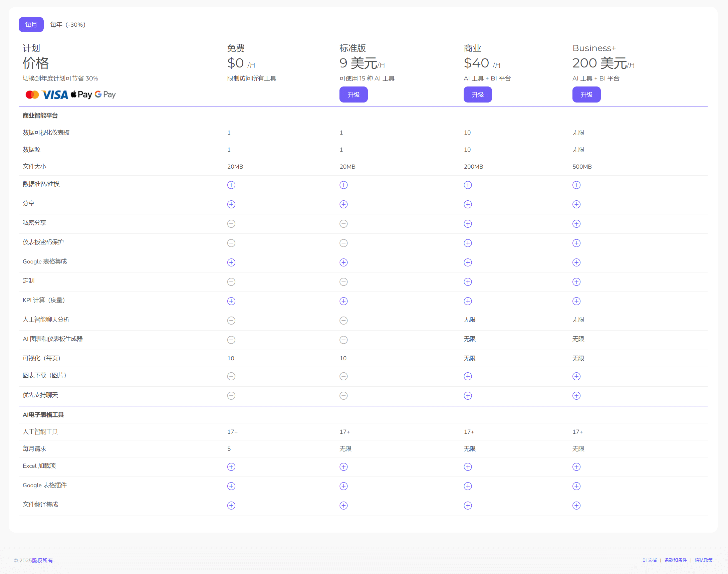Click plus icon for 定制 in Business+ column

(x=576, y=281)
